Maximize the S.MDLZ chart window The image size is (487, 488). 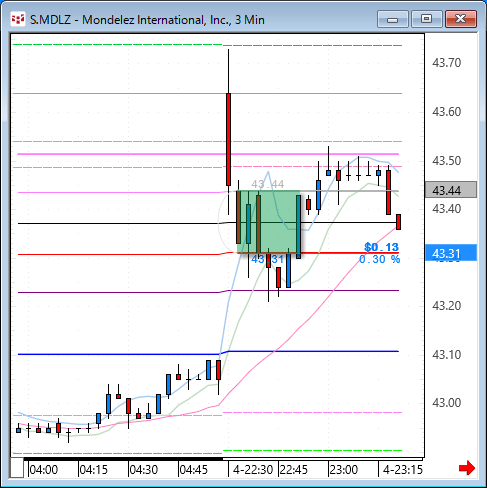426,19
